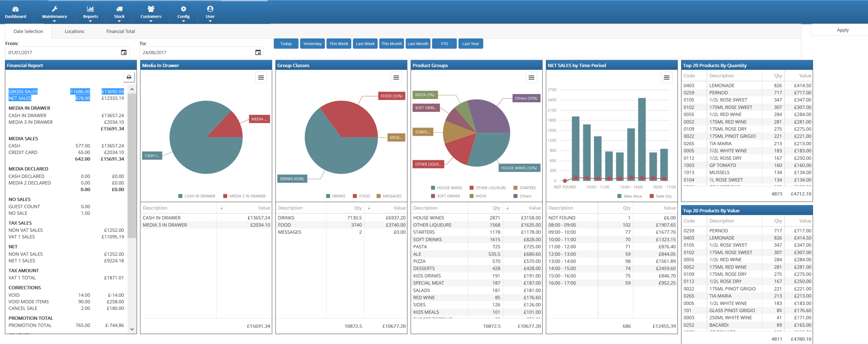The height and width of the screenshot is (344, 868).
Task: Toggle HOUSE WINES legend in Product Groups
Action: click(x=447, y=188)
